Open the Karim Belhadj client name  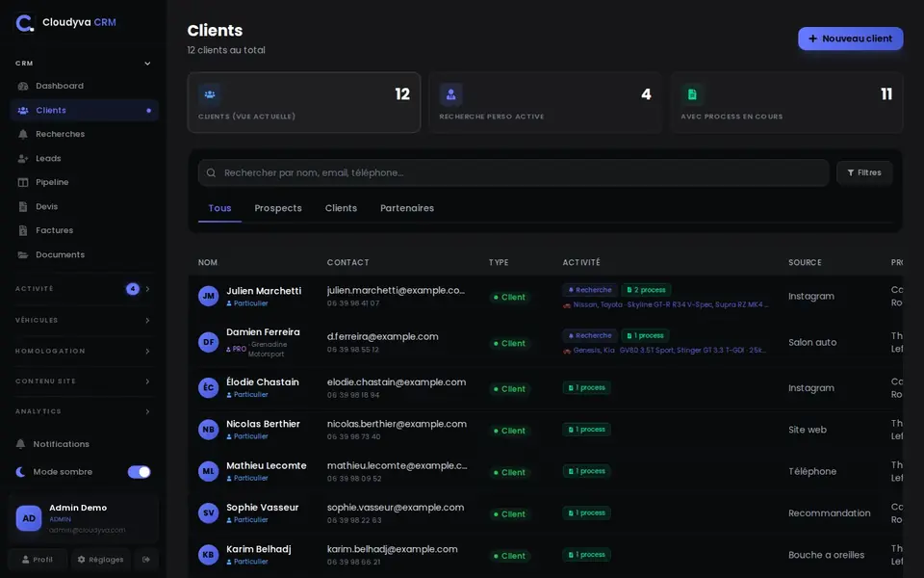tap(259, 549)
